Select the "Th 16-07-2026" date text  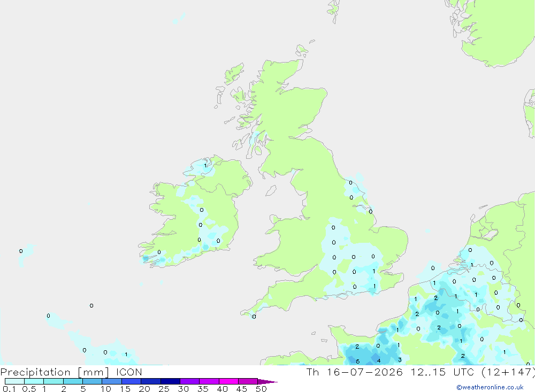tap(354, 372)
